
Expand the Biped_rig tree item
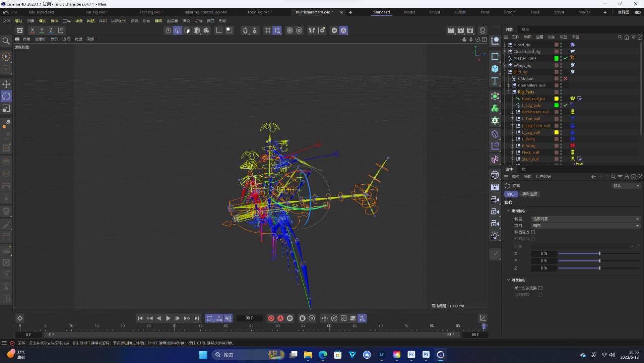click(505, 45)
